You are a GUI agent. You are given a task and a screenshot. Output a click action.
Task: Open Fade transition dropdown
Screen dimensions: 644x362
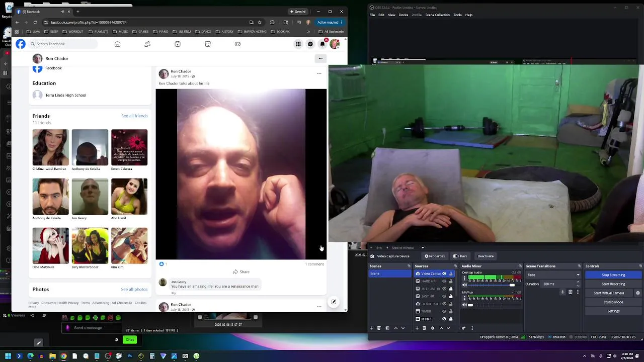(553, 275)
